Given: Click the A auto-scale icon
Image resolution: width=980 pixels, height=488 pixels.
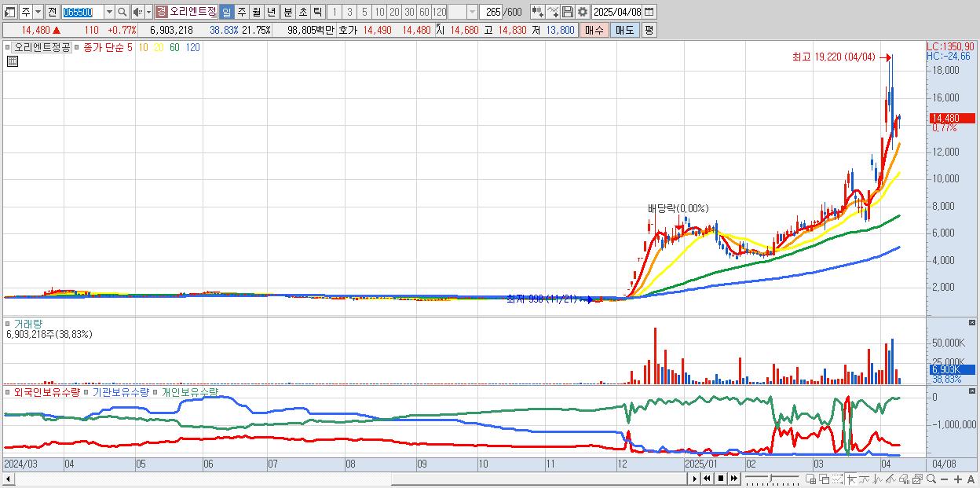Looking at the screenshot, I should point(971,479).
